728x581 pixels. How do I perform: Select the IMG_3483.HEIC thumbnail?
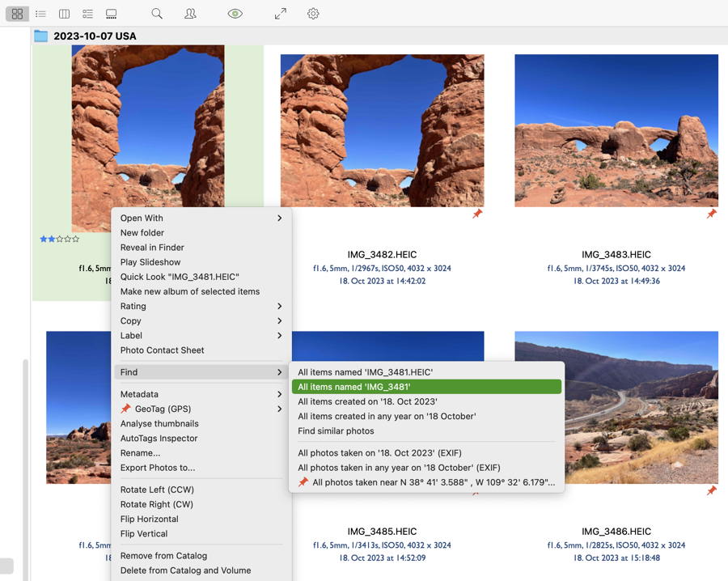[616, 130]
